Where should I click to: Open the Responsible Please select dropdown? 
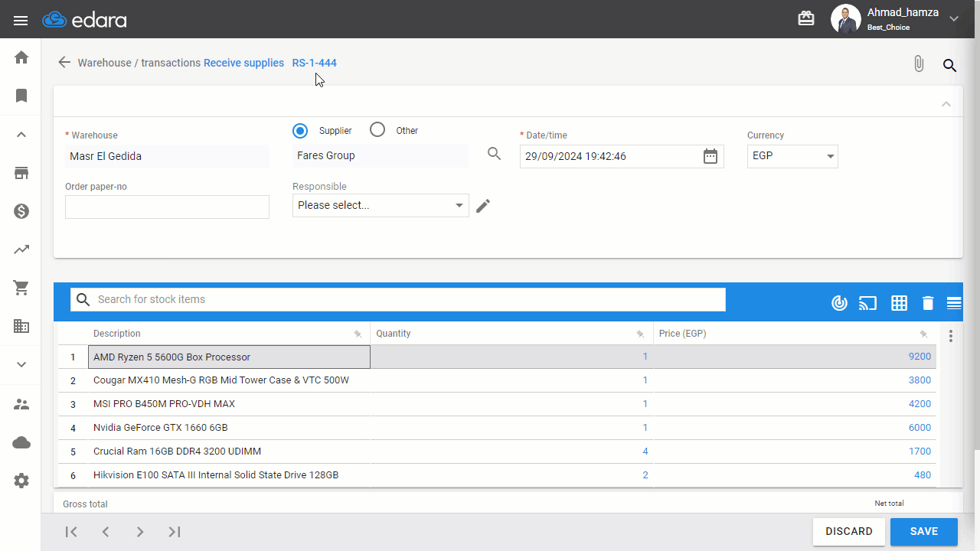(x=381, y=205)
